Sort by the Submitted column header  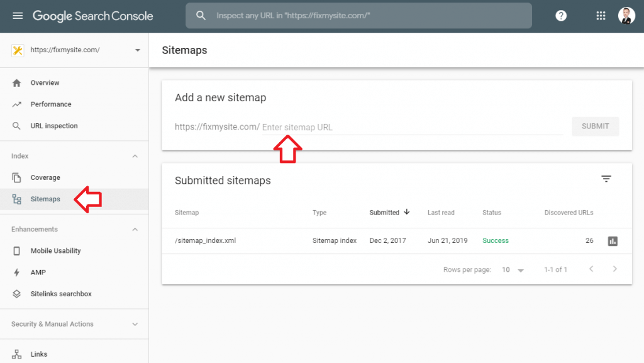point(384,213)
